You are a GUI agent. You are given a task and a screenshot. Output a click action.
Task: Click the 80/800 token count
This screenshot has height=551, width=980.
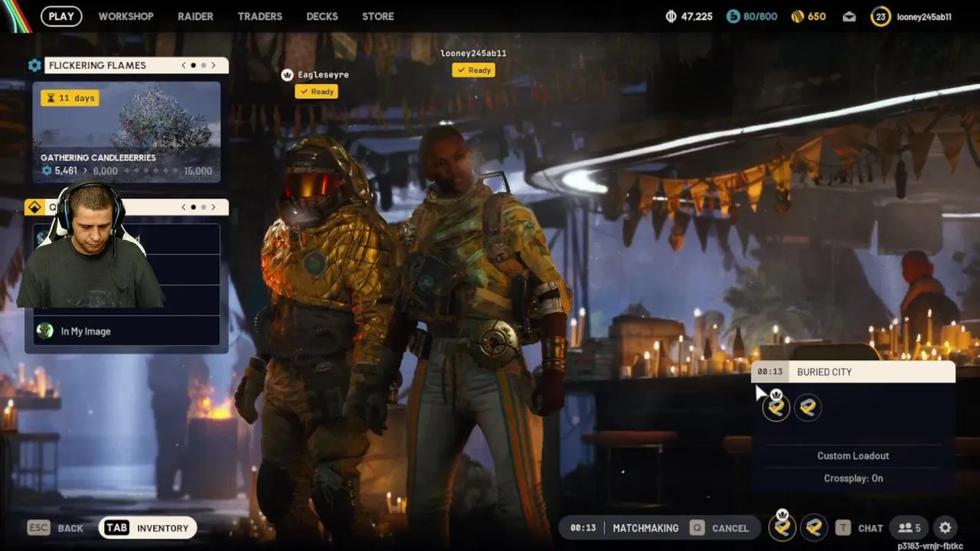(760, 16)
